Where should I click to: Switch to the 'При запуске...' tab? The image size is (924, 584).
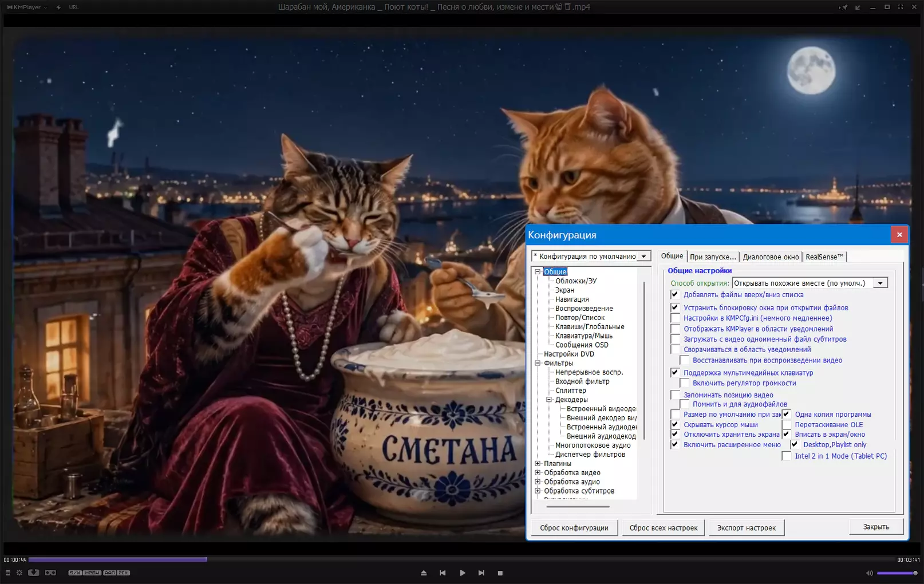713,257
